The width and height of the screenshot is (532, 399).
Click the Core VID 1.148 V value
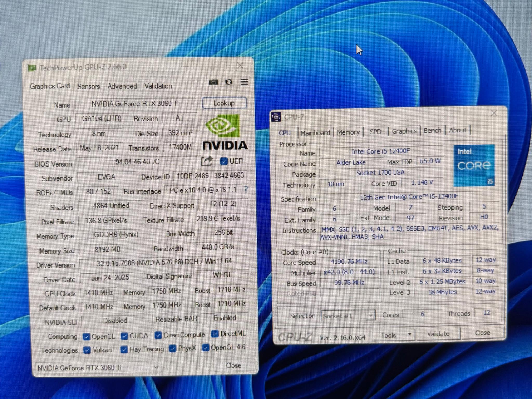tap(422, 183)
